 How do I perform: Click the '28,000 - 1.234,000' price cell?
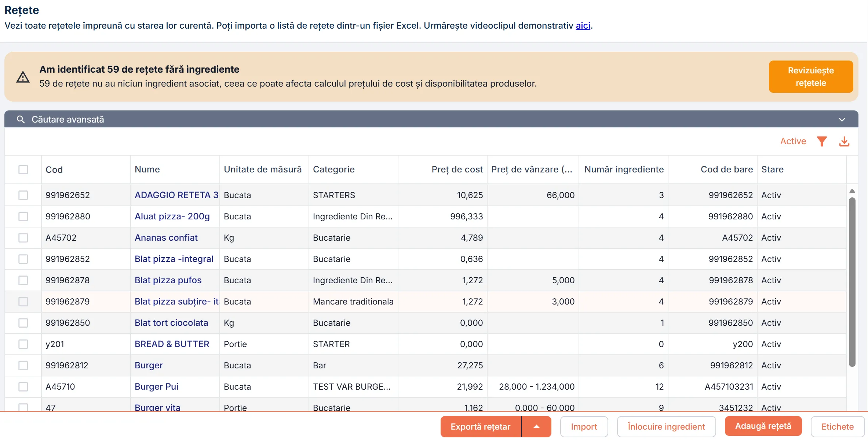pyautogui.click(x=533, y=387)
